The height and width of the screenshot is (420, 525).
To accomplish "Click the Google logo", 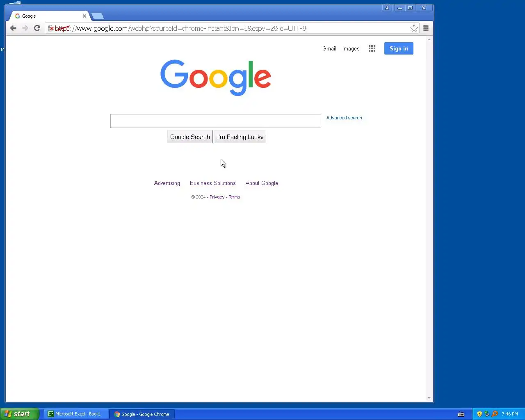I will pos(216,78).
